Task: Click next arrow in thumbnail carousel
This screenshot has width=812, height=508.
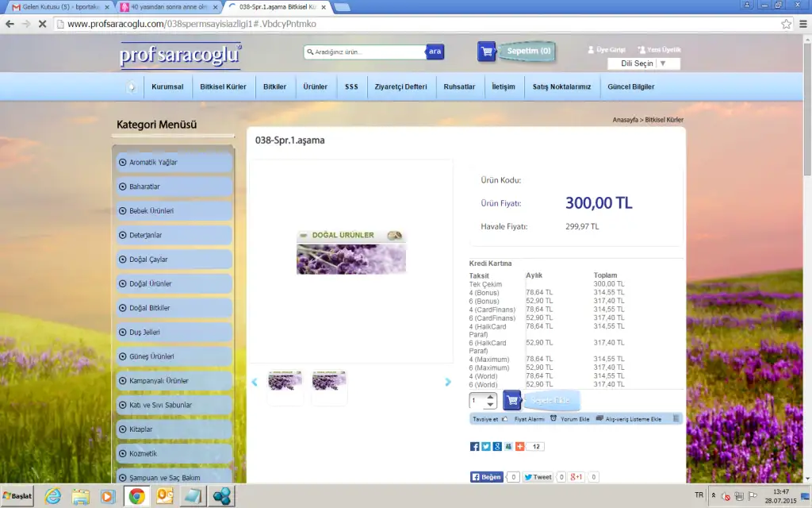Action: (448, 383)
